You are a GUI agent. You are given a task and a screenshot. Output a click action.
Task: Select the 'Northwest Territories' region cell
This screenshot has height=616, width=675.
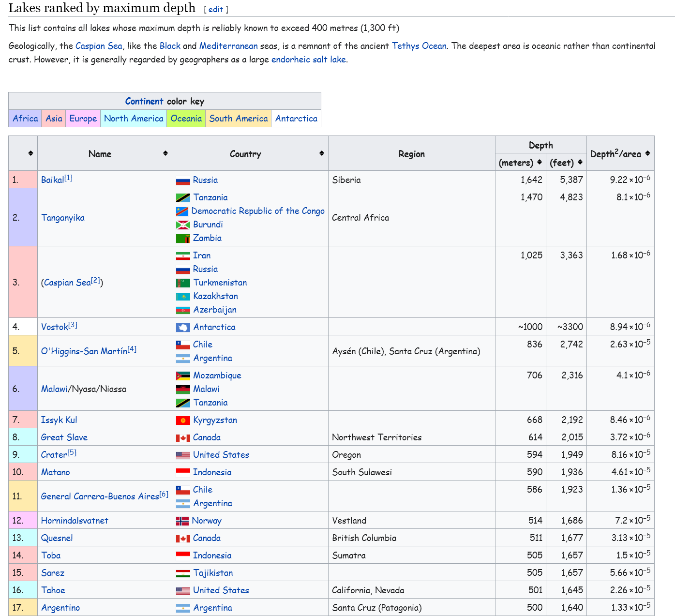[412, 437]
